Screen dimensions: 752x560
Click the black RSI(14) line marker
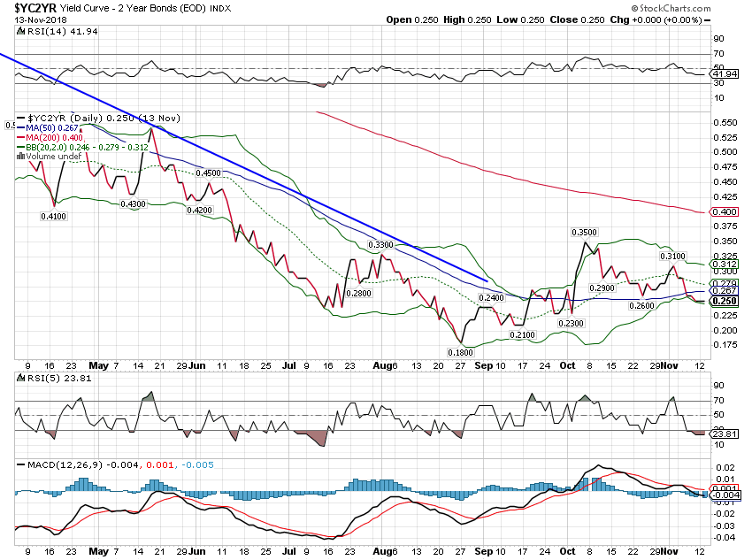21,31
